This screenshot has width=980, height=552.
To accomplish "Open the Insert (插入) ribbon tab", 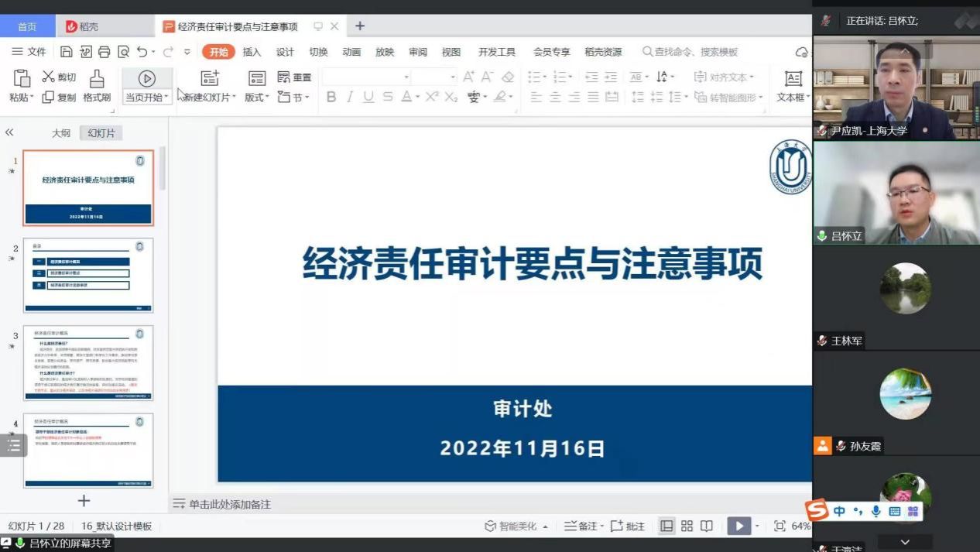I will click(x=252, y=52).
